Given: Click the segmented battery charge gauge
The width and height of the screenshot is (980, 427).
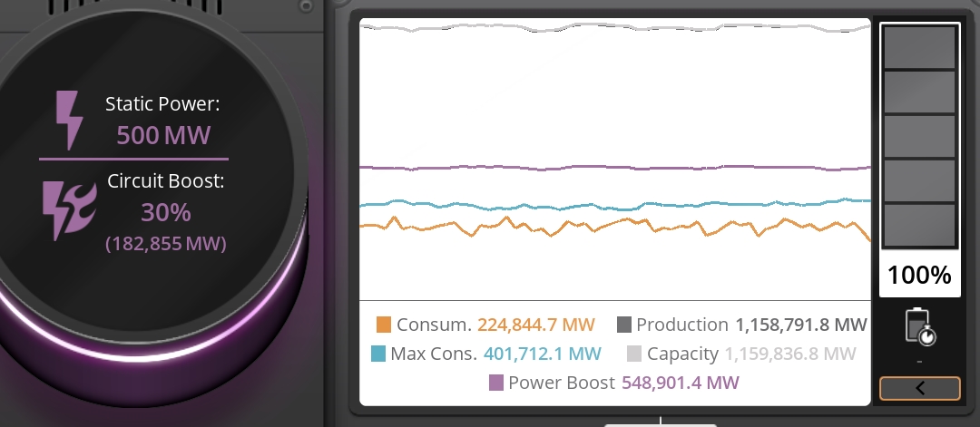Looking at the screenshot, I should pyautogui.click(x=919, y=135).
